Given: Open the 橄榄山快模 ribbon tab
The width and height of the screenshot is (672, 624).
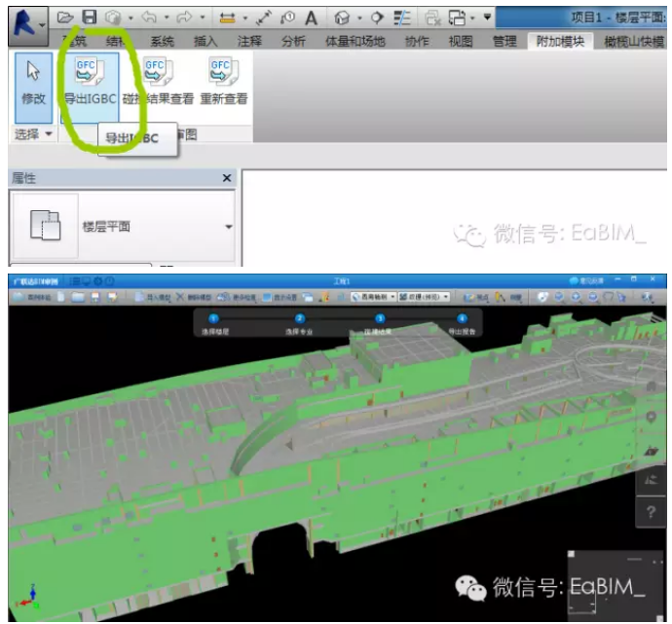Looking at the screenshot, I should [x=634, y=42].
